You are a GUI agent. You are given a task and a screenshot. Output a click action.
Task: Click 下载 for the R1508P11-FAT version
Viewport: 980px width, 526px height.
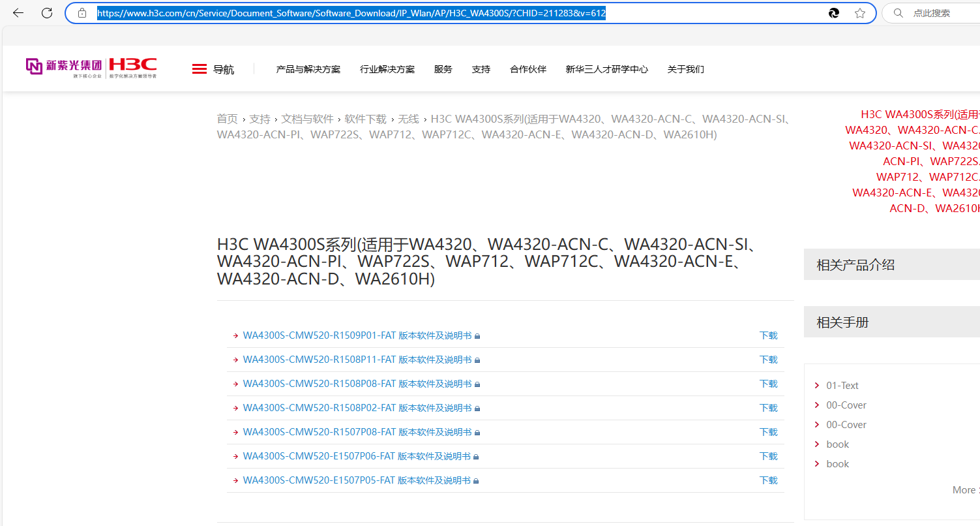pyautogui.click(x=769, y=360)
